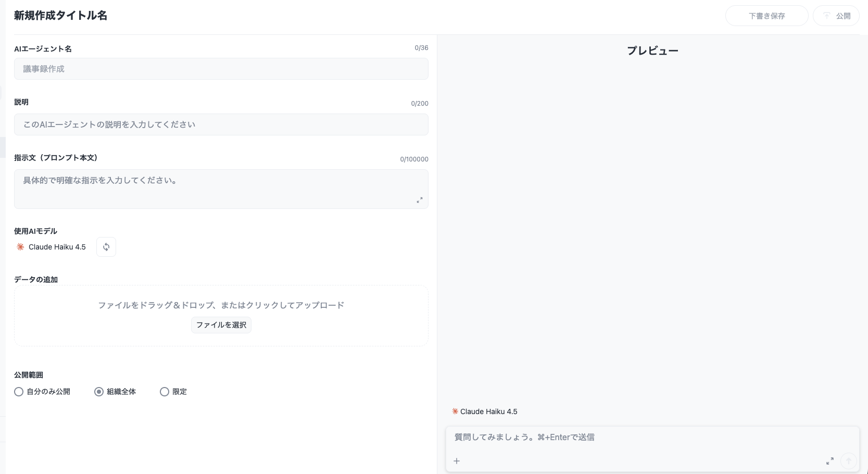Select the 限定 radio option
Image resolution: width=868 pixels, height=474 pixels.
tap(165, 392)
